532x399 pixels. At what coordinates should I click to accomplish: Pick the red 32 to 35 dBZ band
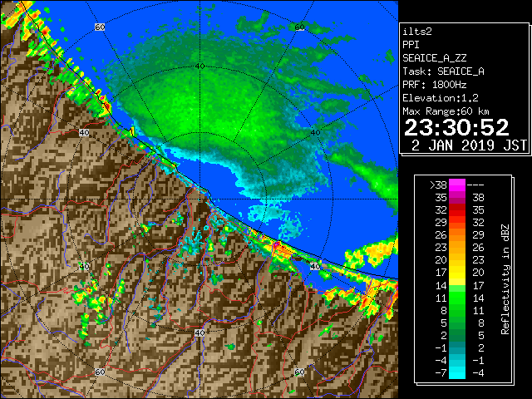tap(457, 210)
